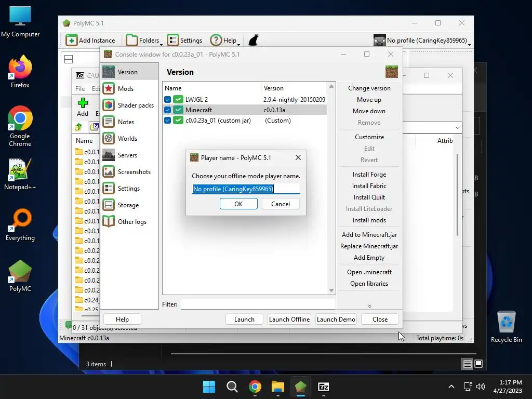The height and width of the screenshot is (399, 532).
Task: Click Install Quilt
Action: point(369,197)
